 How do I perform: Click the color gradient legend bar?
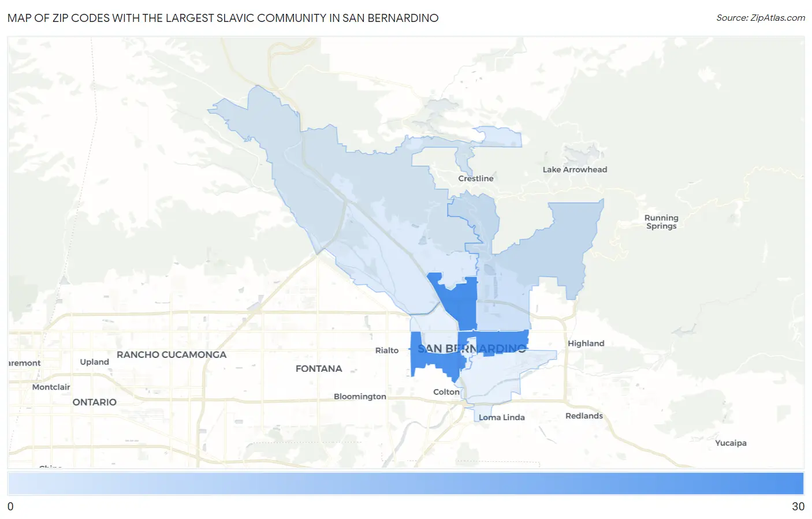click(405, 483)
